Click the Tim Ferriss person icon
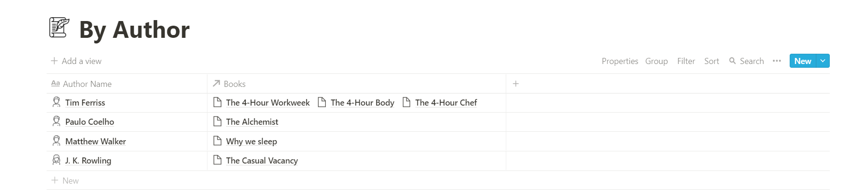The height and width of the screenshot is (192, 868). pos(56,102)
